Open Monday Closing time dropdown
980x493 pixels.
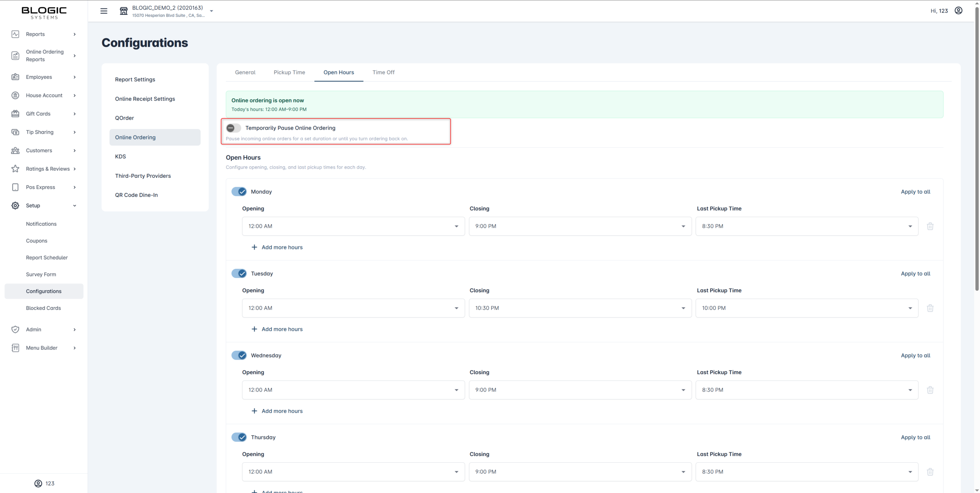click(580, 226)
